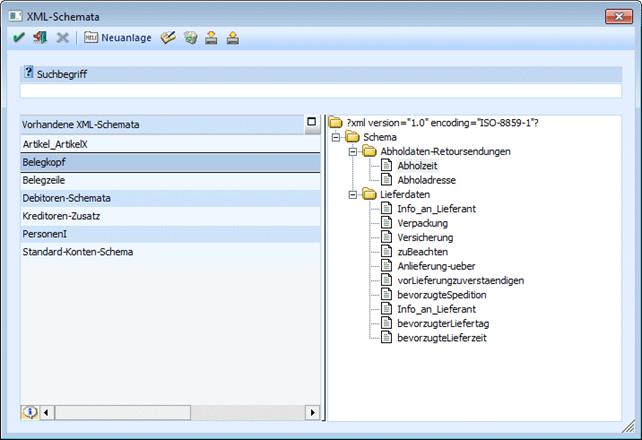Select Debitoren-Schemata in the schema list
This screenshot has height=440, width=642.
(x=66, y=198)
